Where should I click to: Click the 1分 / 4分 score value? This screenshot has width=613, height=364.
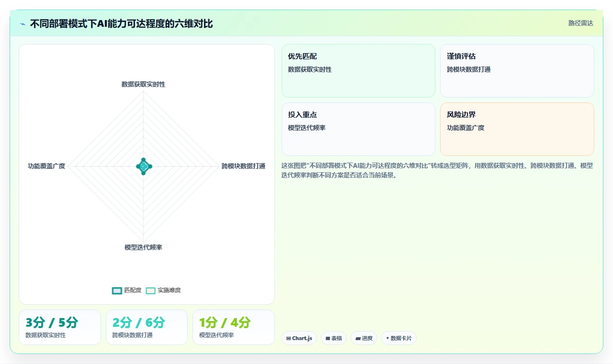coord(225,323)
